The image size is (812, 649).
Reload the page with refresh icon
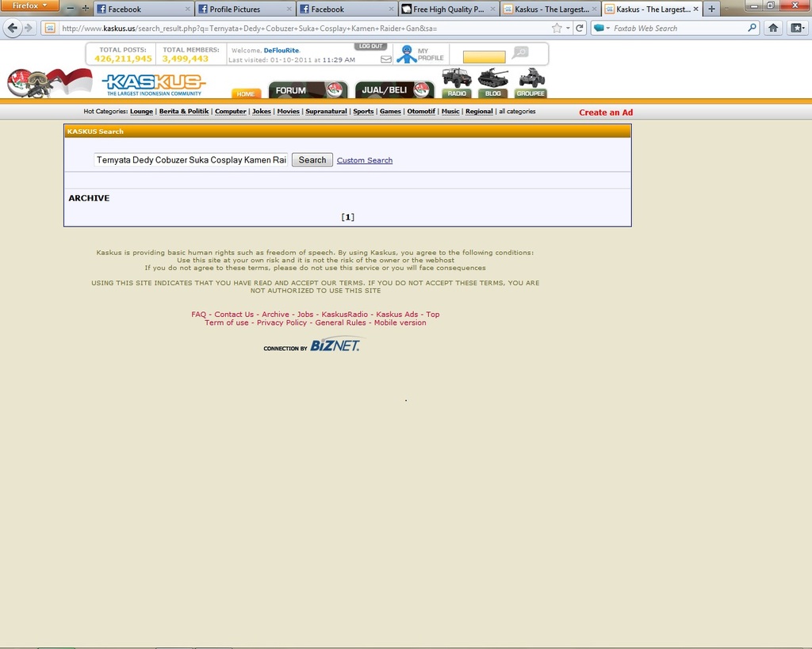click(x=580, y=28)
